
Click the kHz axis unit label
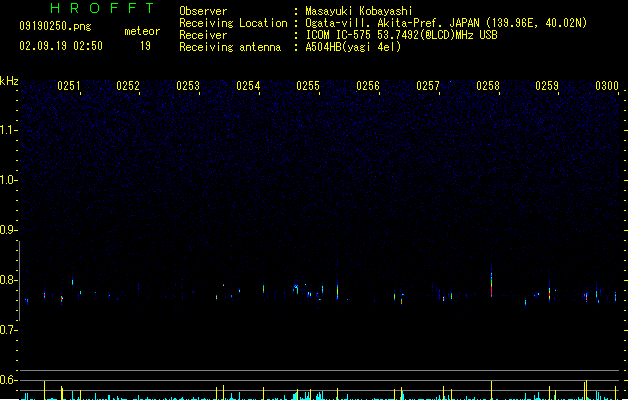[9, 81]
